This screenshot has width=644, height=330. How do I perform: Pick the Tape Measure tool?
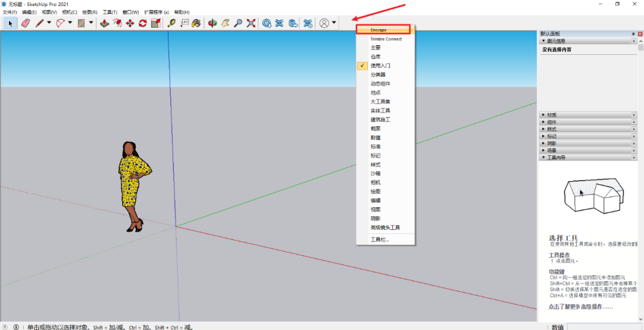point(171,23)
